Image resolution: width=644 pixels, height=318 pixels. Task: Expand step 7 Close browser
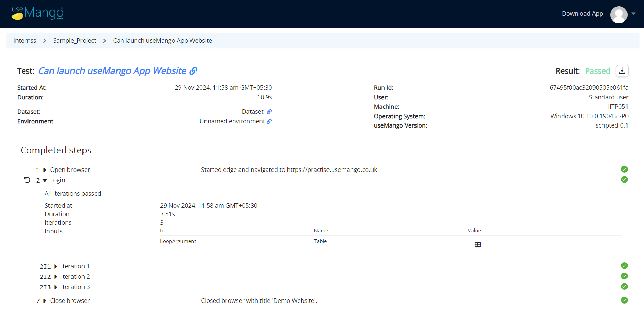coord(45,301)
